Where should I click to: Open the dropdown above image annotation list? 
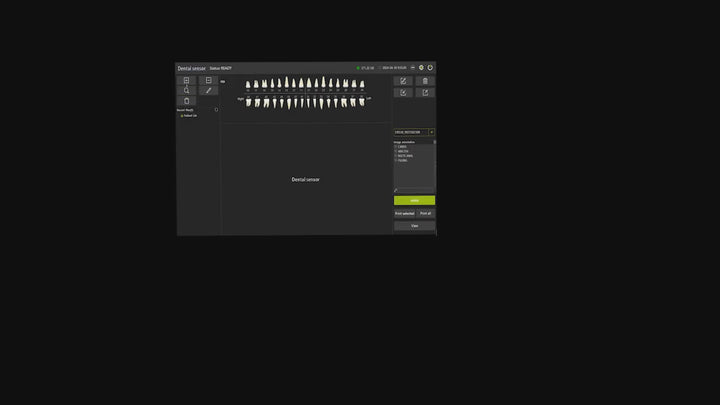pyautogui.click(x=410, y=132)
